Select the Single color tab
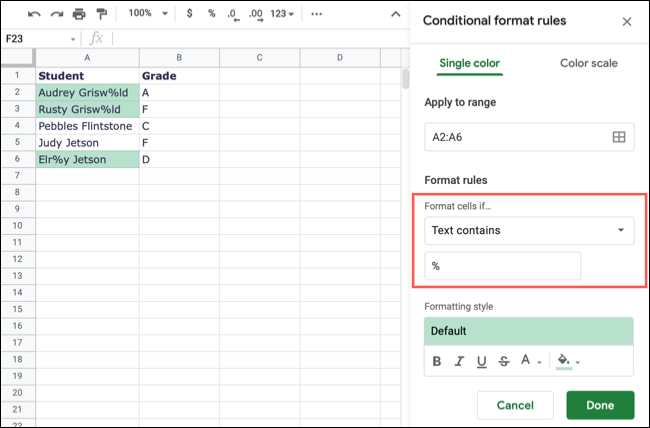 click(470, 63)
